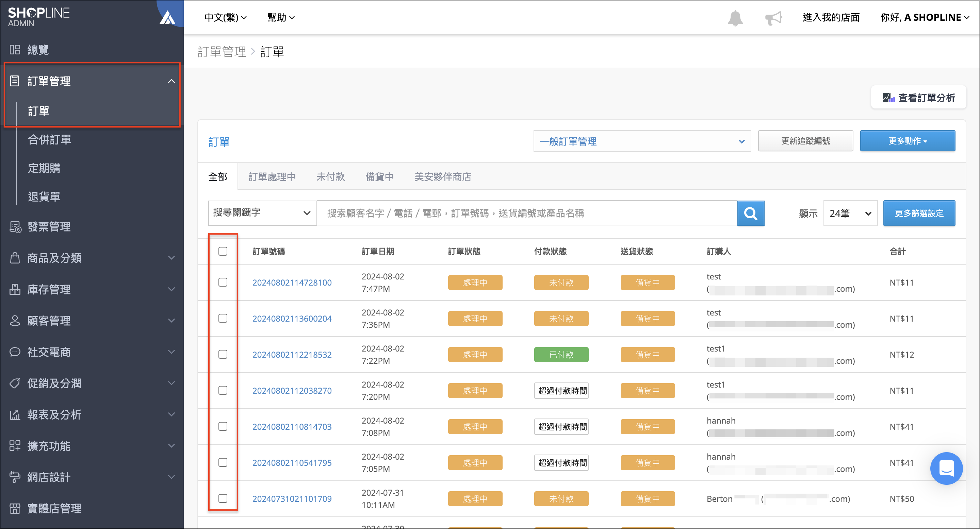Open the 幫助 help dropdown

pos(281,17)
